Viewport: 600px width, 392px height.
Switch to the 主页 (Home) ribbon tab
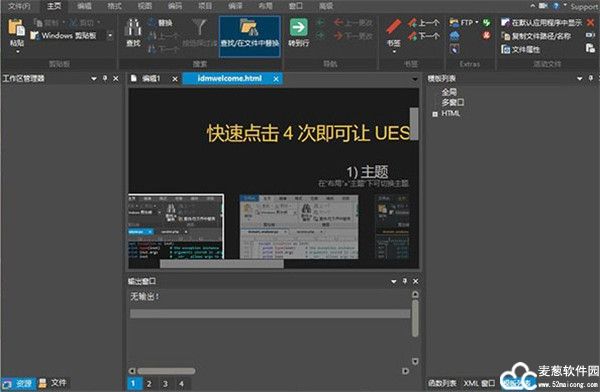pos(54,6)
